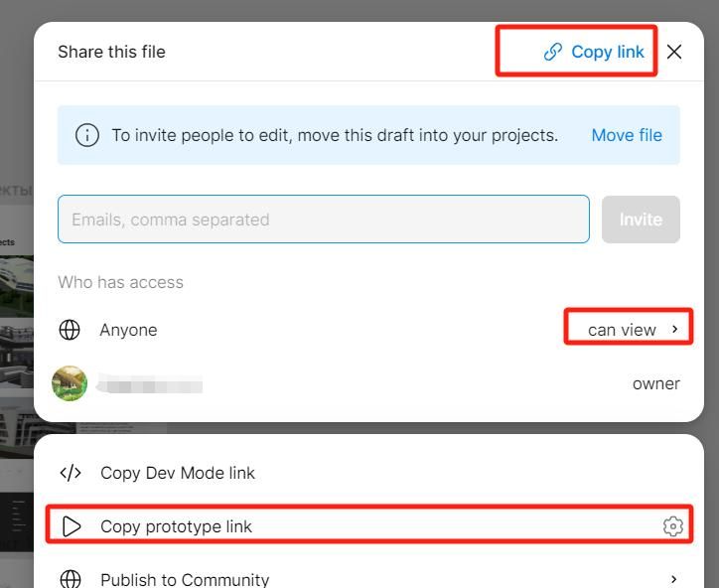Viewport: 719px width, 588px height.
Task: Select Publish to Community entry
Action: pos(185,580)
